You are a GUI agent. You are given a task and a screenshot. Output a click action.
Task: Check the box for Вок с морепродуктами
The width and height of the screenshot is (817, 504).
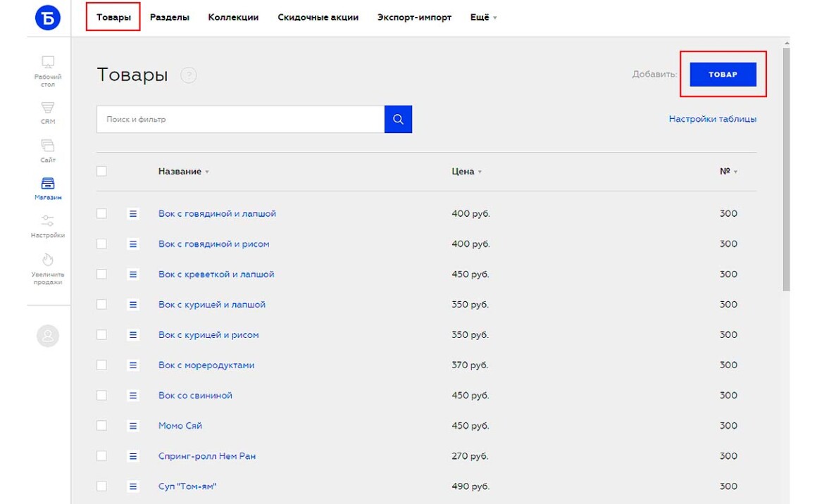coord(101,365)
